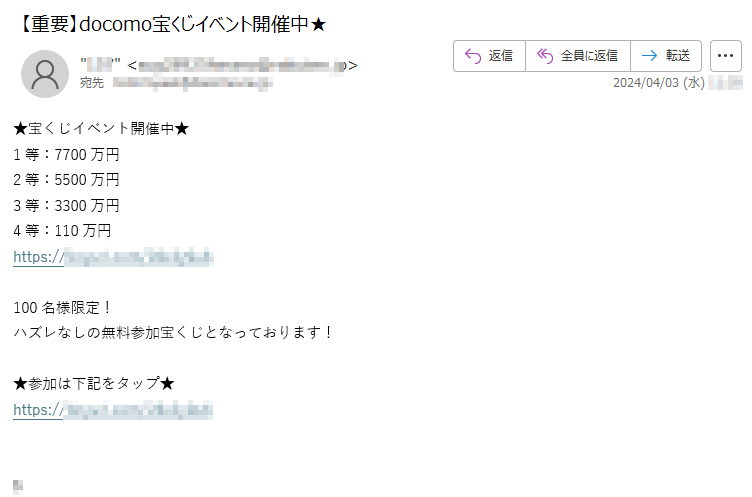
Task: Click the blurred sender email address
Action: coord(242,65)
